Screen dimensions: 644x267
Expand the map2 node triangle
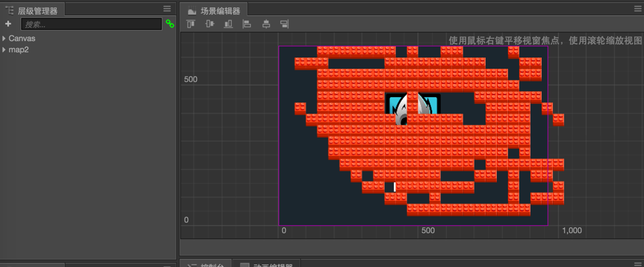4,50
